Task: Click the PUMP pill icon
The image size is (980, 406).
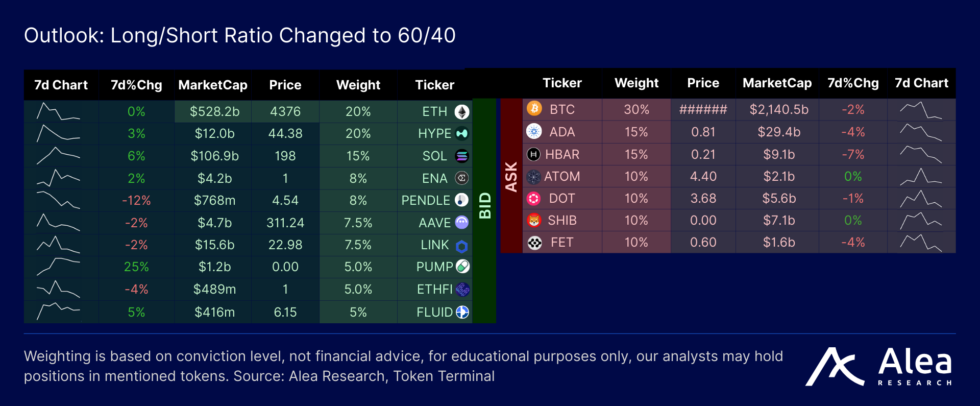Action: point(462,266)
